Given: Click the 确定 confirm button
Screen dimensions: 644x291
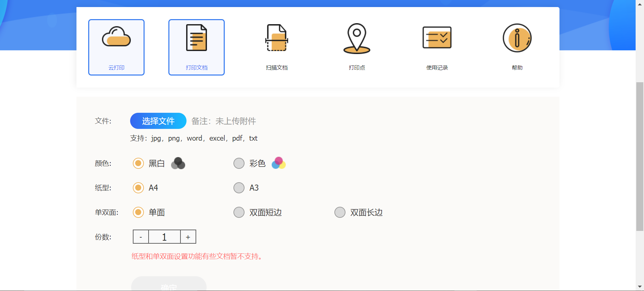Looking at the screenshot, I should [x=169, y=284].
